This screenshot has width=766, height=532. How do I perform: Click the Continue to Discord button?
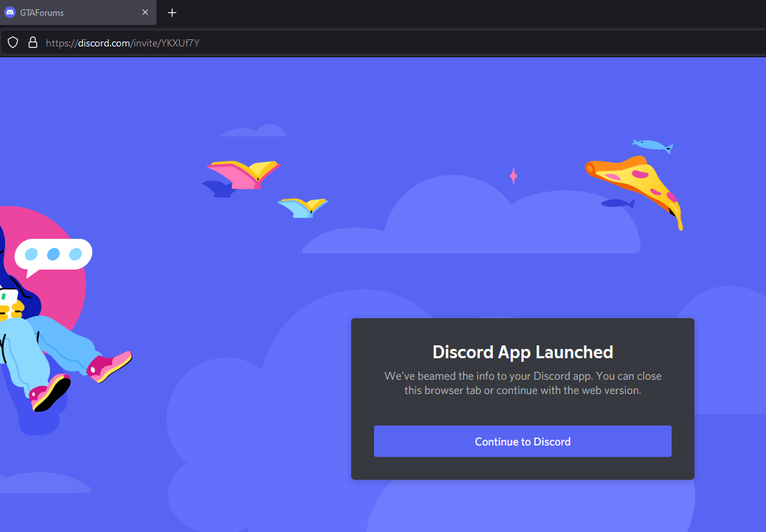(x=522, y=441)
